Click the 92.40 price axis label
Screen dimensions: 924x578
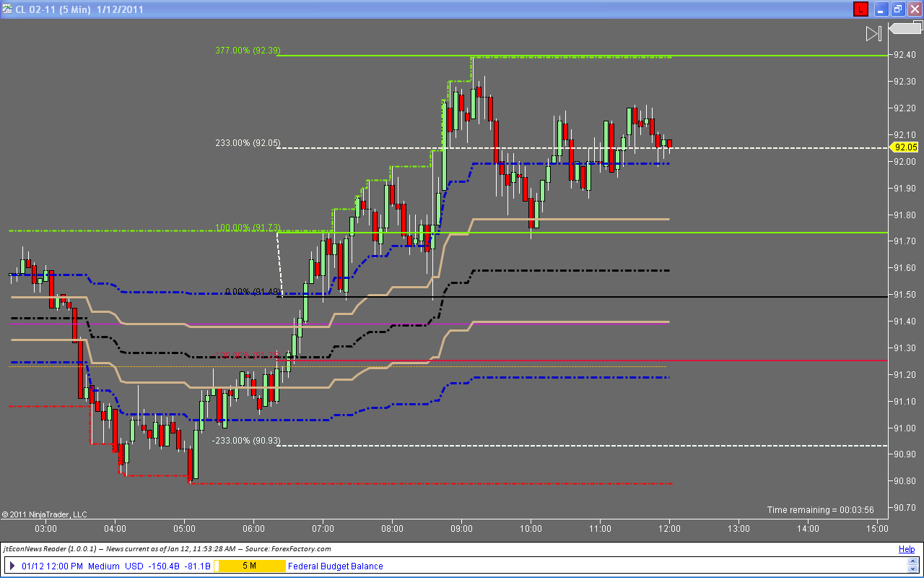(905, 55)
